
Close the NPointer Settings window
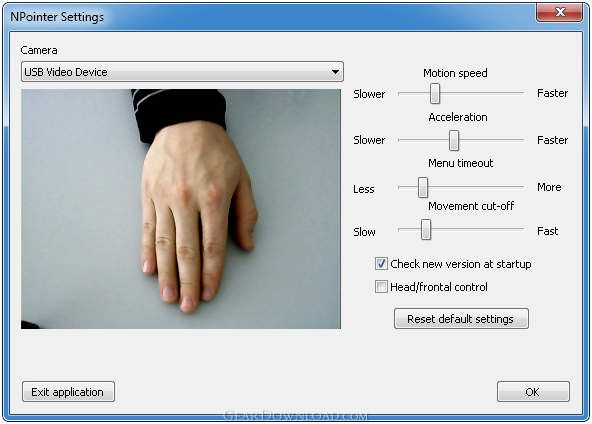tap(560, 12)
